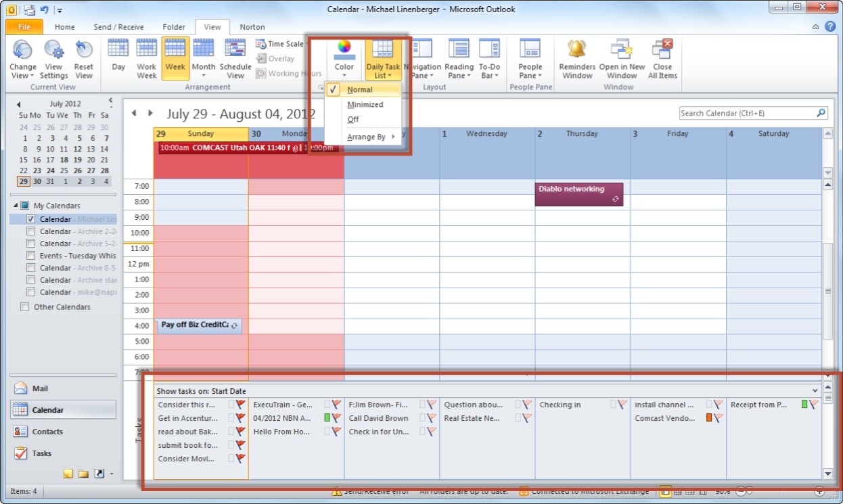This screenshot has width=843, height=504.
Task: Switch to the Norton ribbon tab
Action: pyautogui.click(x=252, y=27)
